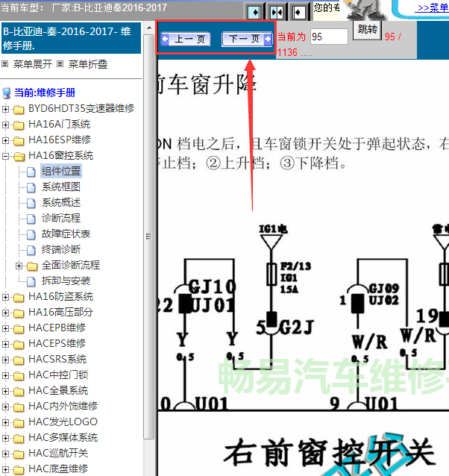Click folder icon of HA16高压部分
The width and height of the screenshot is (449, 476).
(19, 313)
